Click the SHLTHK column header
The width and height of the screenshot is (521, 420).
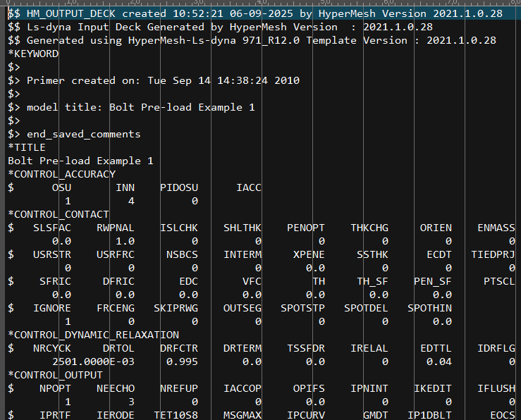click(243, 228)
